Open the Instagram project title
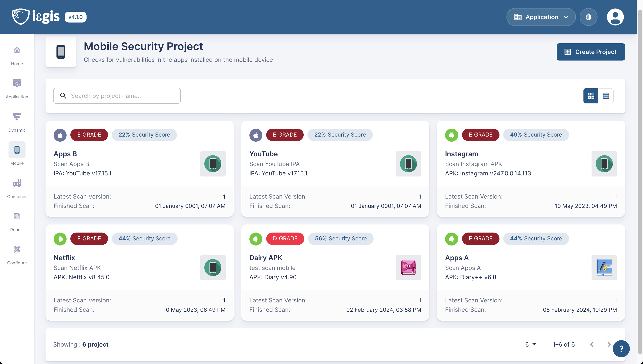This screenshot has height=364, width=643. pos(461,154)
